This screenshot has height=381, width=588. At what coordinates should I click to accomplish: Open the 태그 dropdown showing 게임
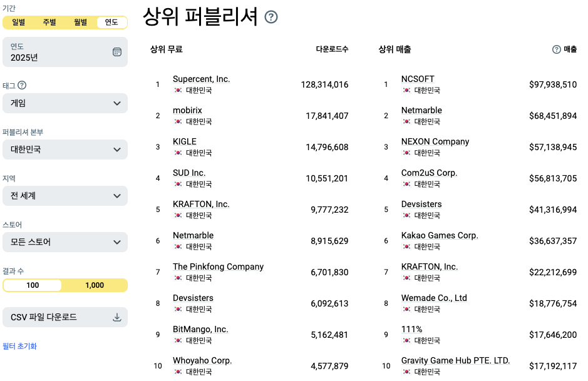[x=65, y=103]
